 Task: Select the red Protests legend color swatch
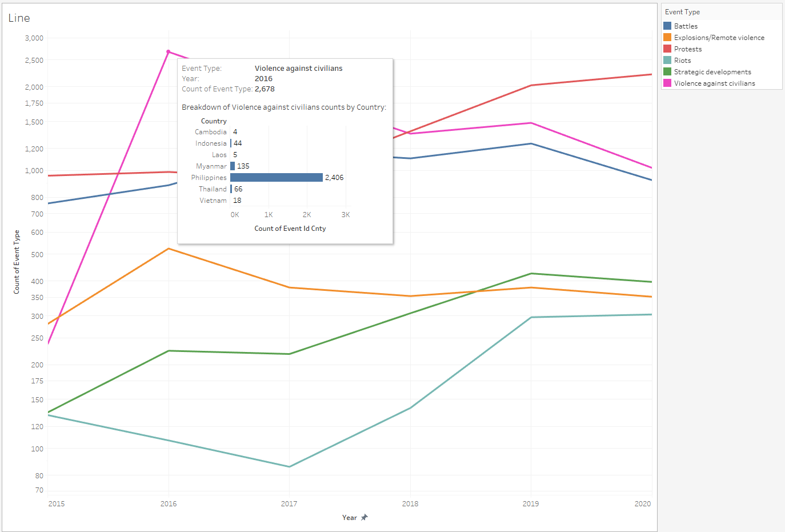667,49
